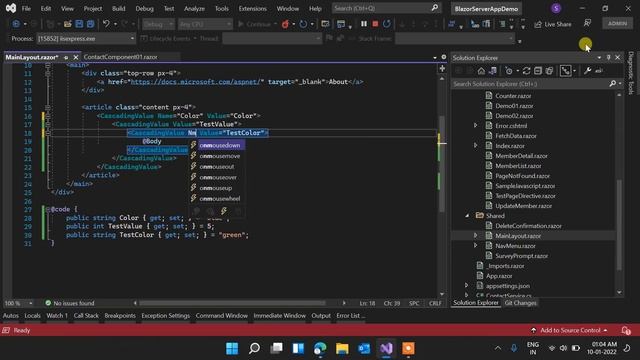Viewport: 640px width, 360px height.
Task: Toggle outlining collapse box at line 16
Action: (48, 116)
